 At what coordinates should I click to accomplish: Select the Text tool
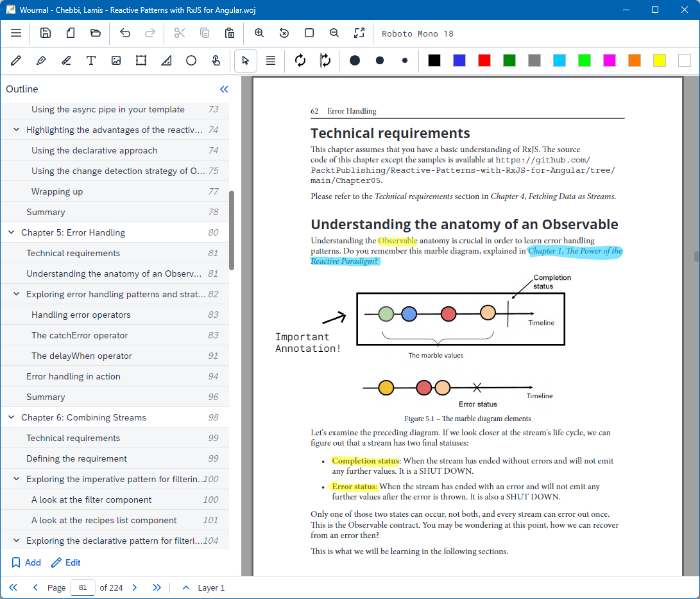(91, 60)
